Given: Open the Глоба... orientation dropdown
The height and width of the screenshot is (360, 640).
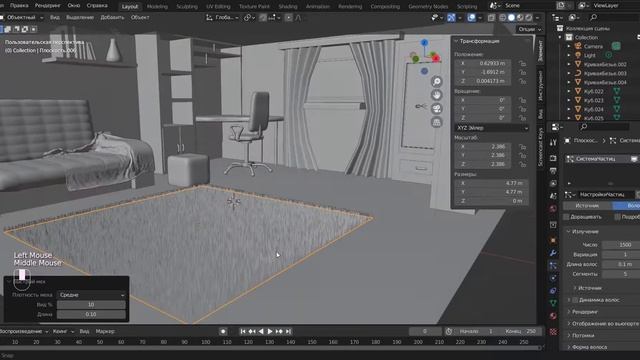Looking at the screenshot, I should point(223,18).
